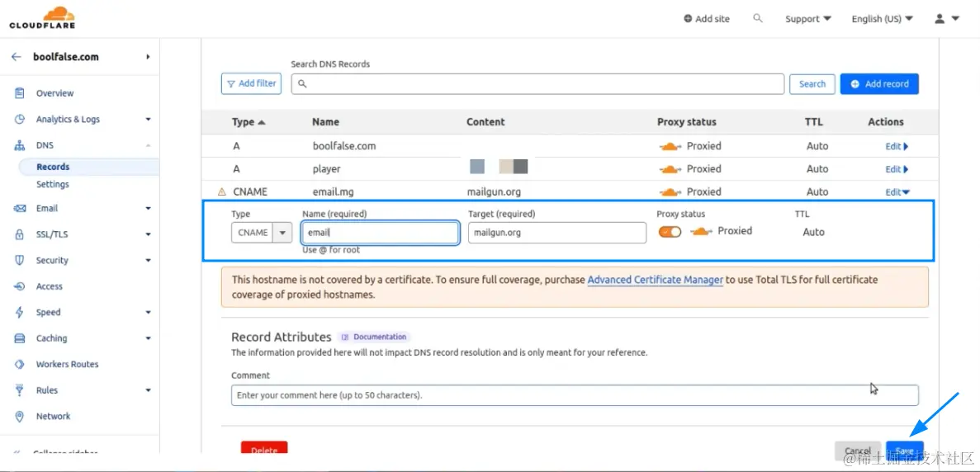This screenshot has width=980, height=472.
Task: Open the English (US) language dropdown
Action: 883,19
